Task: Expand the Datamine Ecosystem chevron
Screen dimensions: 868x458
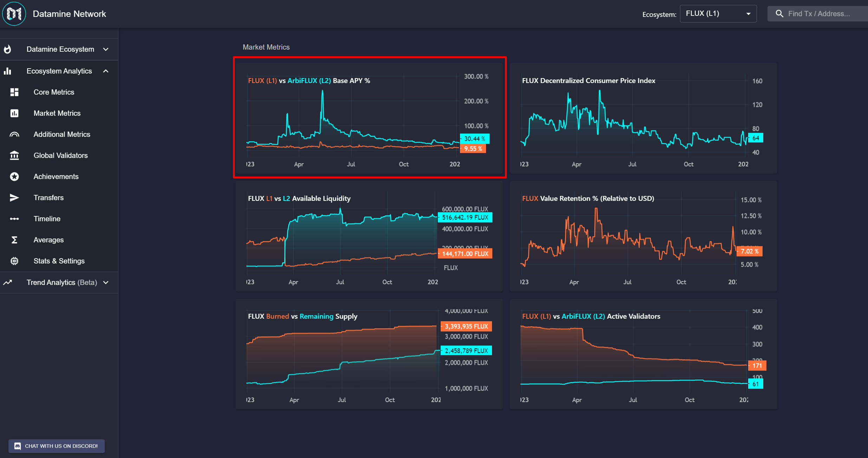Action: point(106,49)
